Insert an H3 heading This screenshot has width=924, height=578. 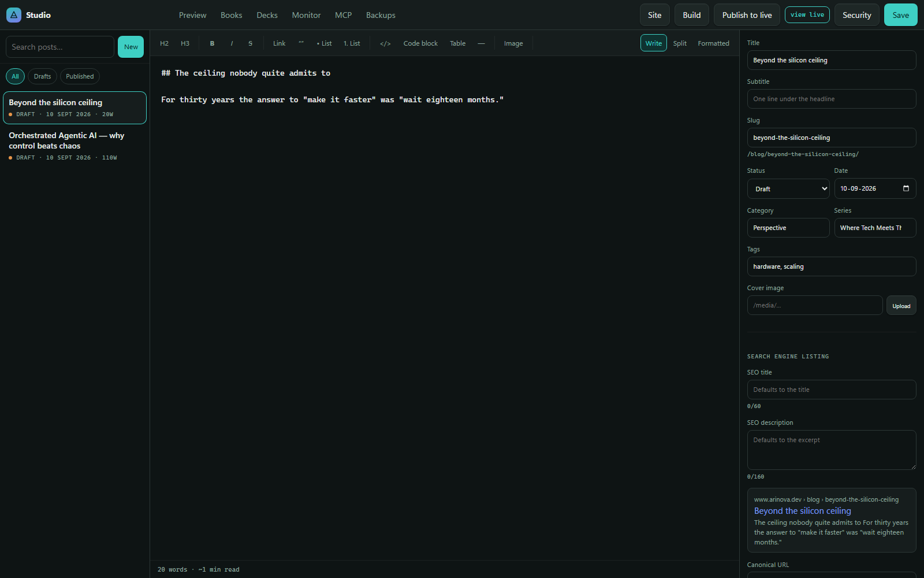click(x=185, y=43)
